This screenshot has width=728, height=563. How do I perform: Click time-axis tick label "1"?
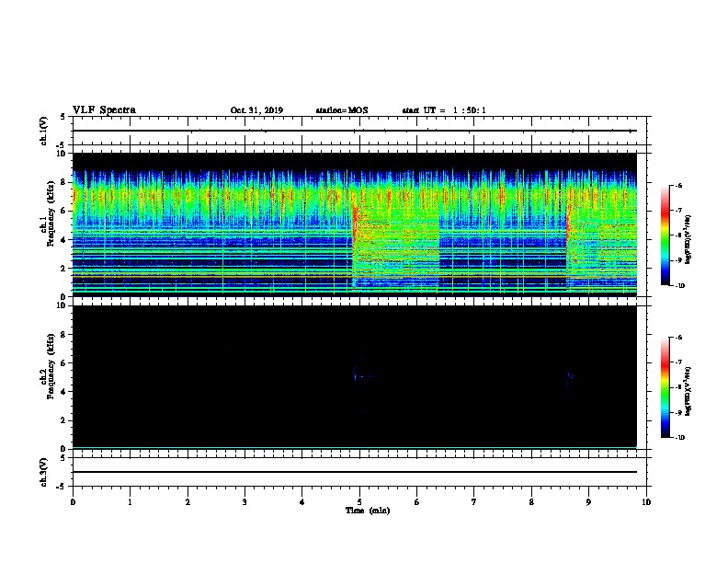130,502
